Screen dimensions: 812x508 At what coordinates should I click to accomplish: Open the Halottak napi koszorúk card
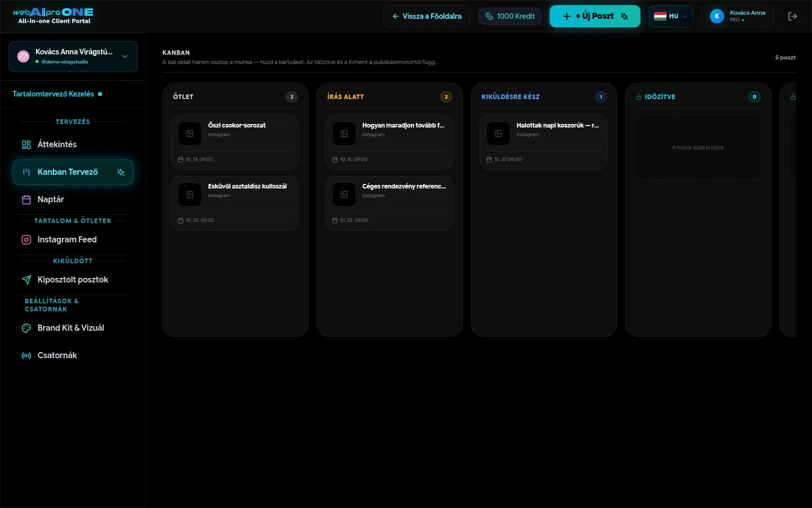point(544,142)
